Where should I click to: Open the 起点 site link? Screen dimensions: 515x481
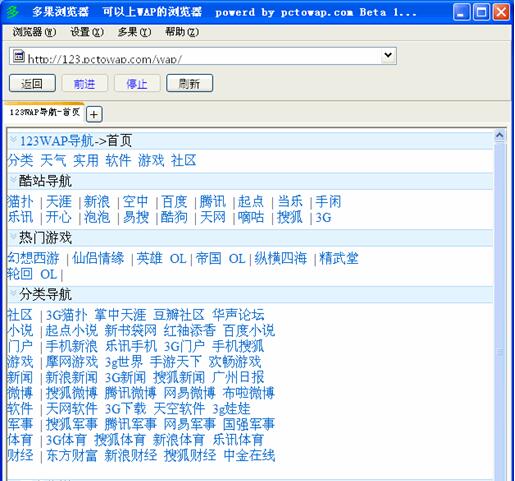[x=251, y=202]
